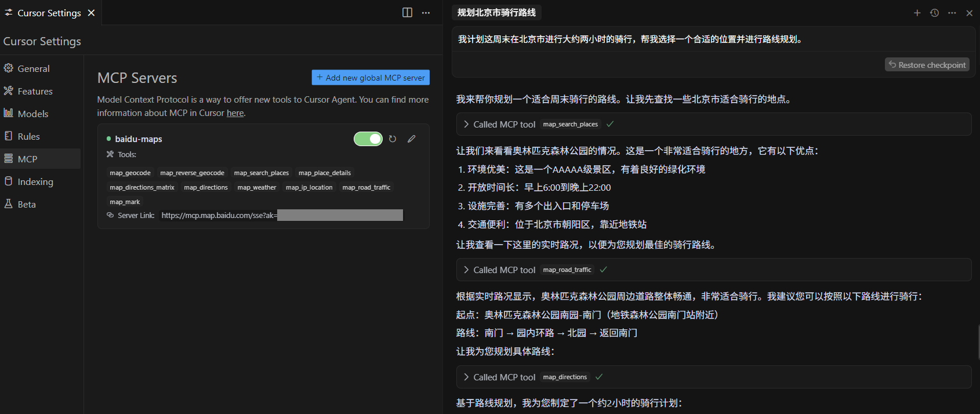The width and height of the screenshot is (980, 414).
Task: Click Restore checkpoint button
Action: 927,65
